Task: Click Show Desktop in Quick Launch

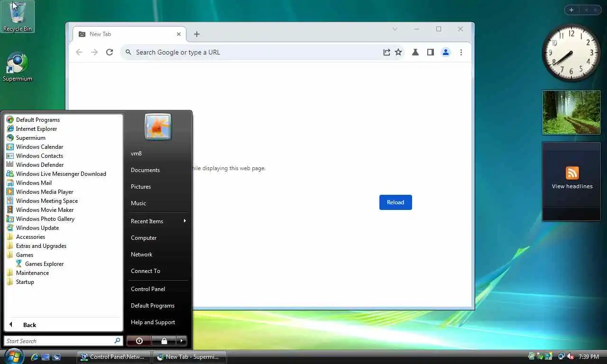Action: tap(46, 357)
